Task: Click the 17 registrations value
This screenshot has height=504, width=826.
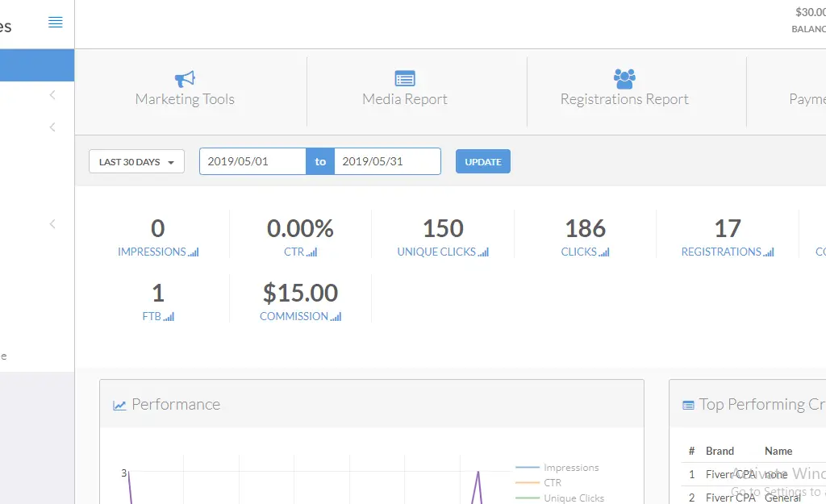Action: point(728,228)
